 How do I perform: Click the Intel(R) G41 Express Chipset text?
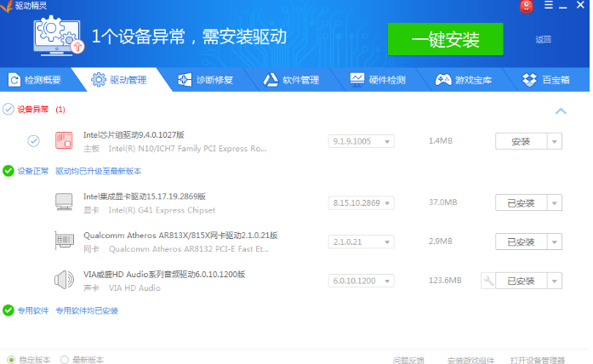[162, 210]
